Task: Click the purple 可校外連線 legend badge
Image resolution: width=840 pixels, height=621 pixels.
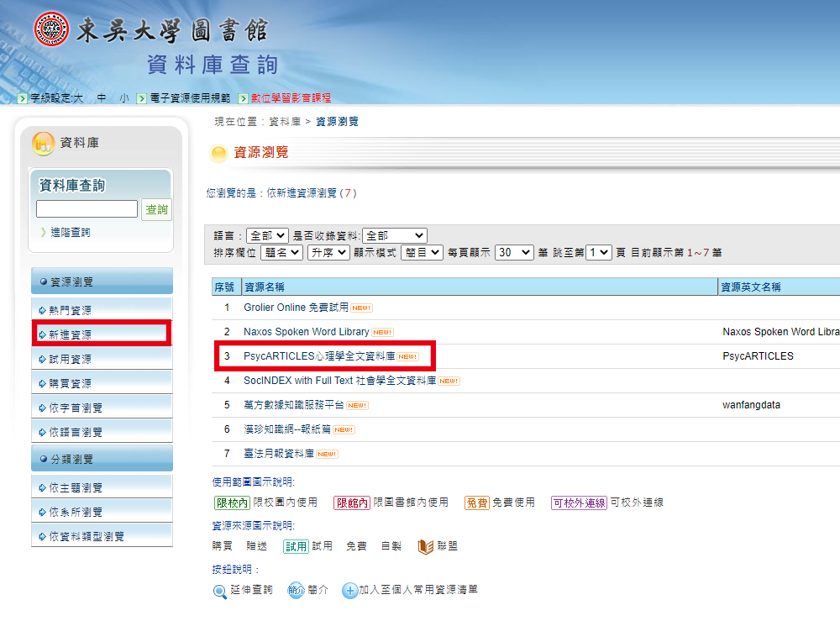Action: coord(579,503)
